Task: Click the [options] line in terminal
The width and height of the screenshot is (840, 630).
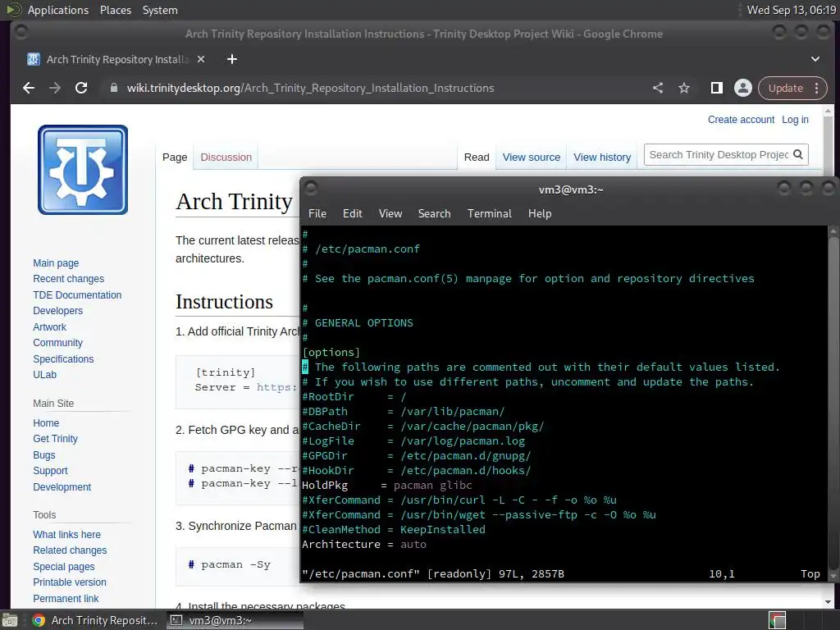Action: click(331, 353)
